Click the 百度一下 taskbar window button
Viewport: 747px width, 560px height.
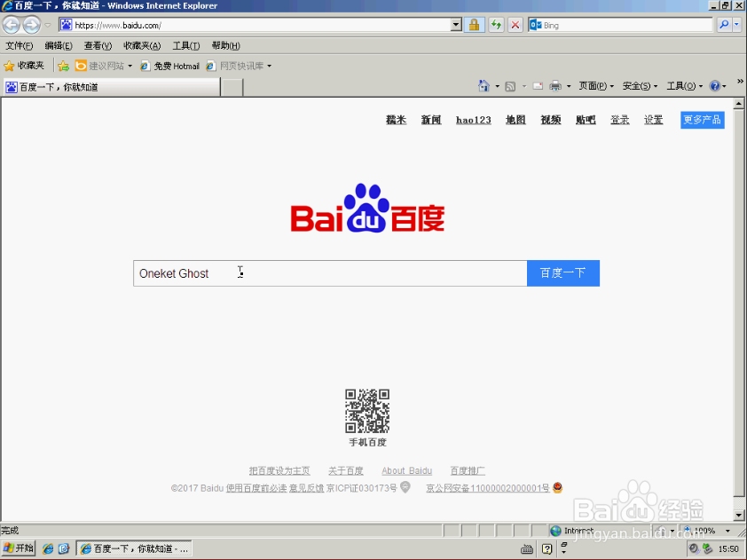[x=134, y=549]
